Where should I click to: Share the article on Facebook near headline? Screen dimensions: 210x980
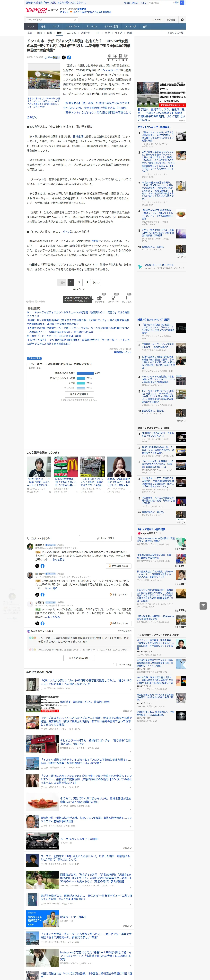pos(69,57)
